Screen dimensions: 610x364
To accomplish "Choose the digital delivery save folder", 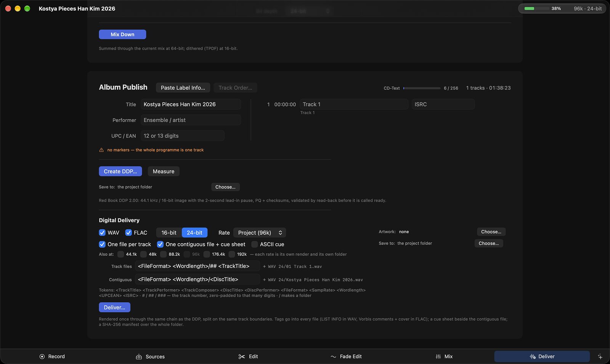I will point(489,243).
